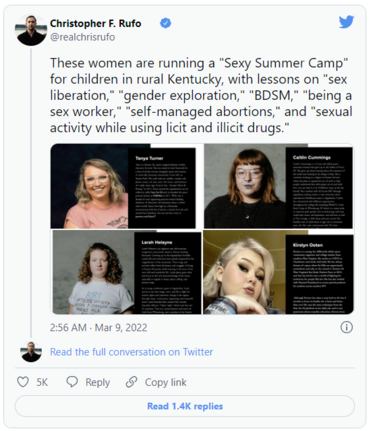Click the Reply label

click(98, 382)
